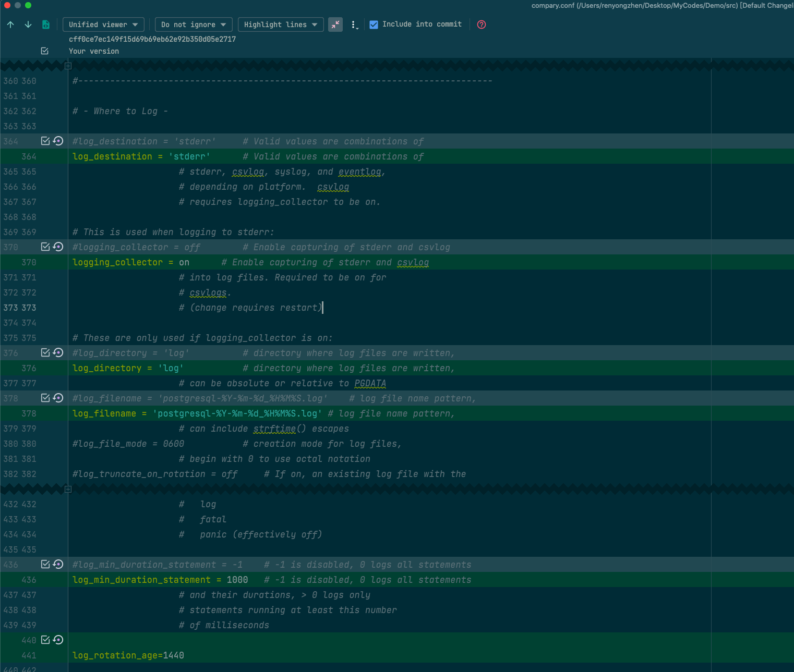Expand collapsed lines between 382 and 432

click(x=68, y=489)
